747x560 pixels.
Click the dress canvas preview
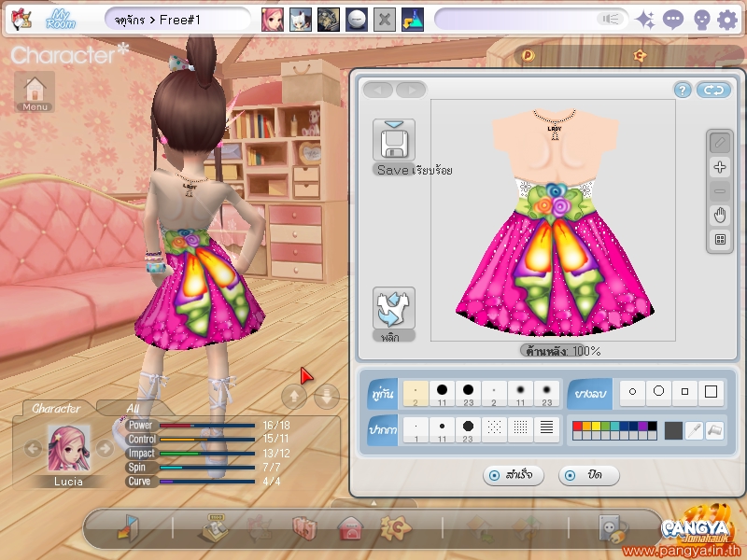553,220
